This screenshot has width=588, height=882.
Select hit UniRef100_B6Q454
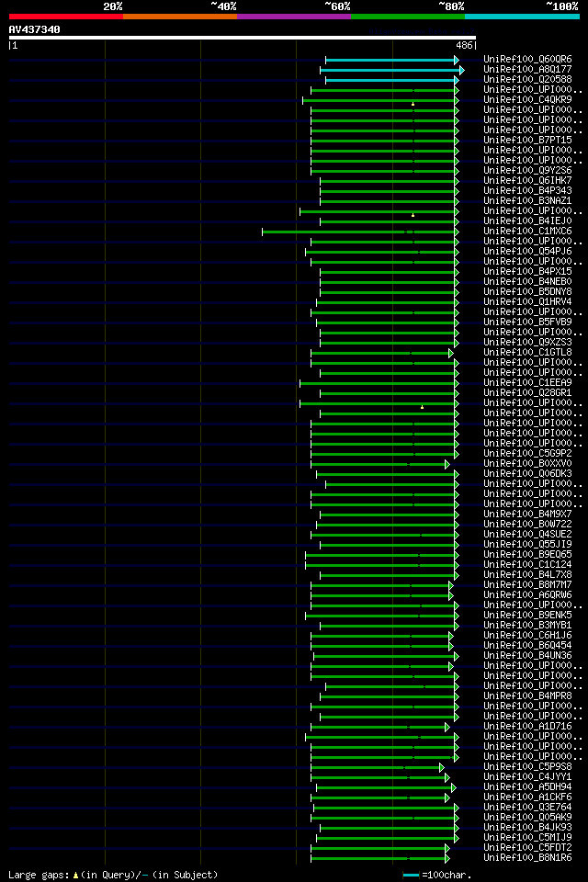point(527,646)
